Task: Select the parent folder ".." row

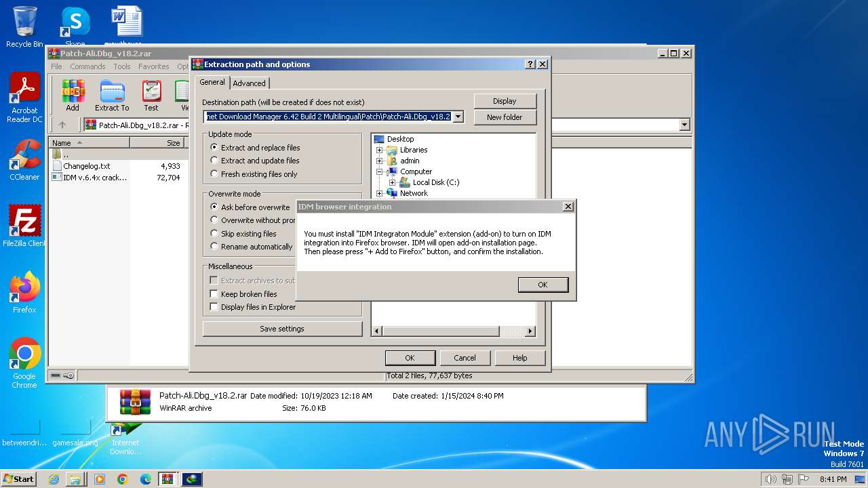Action: click(x=66, y=155)
